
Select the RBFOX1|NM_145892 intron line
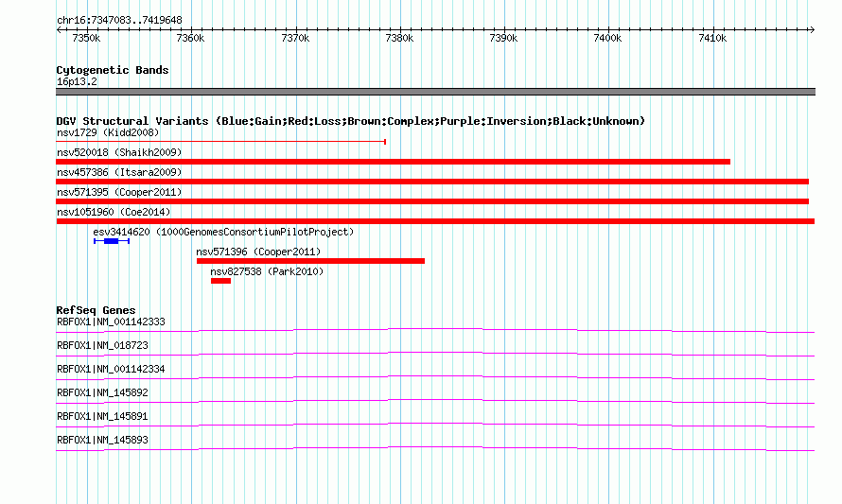coord(435,402)
